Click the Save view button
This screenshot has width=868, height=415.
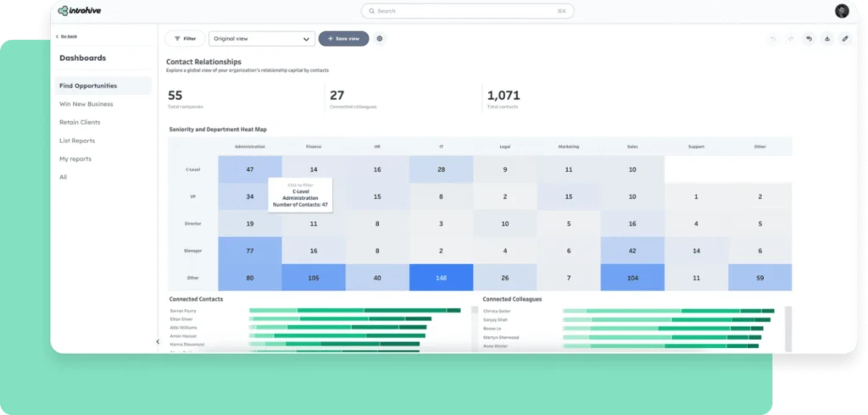pyautogui.click(x=344, y=39)
